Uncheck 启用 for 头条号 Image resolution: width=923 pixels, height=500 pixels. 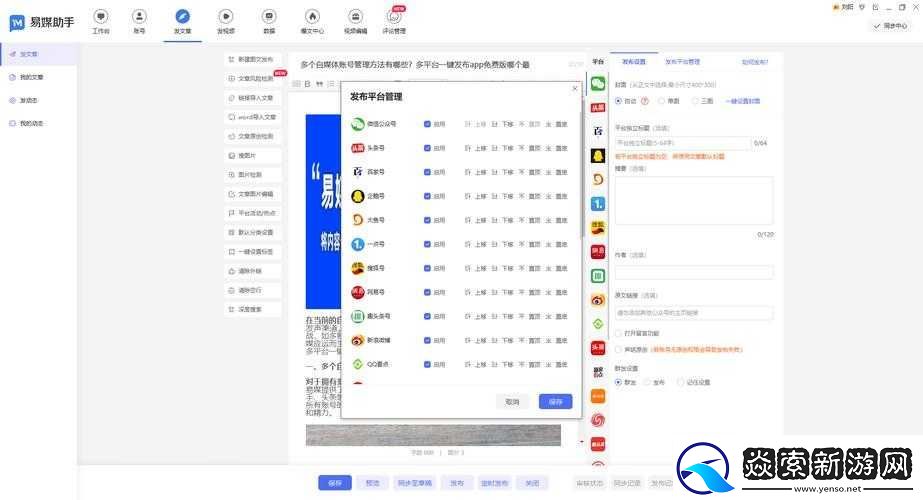pyautogui.click(x=427, y=148)
